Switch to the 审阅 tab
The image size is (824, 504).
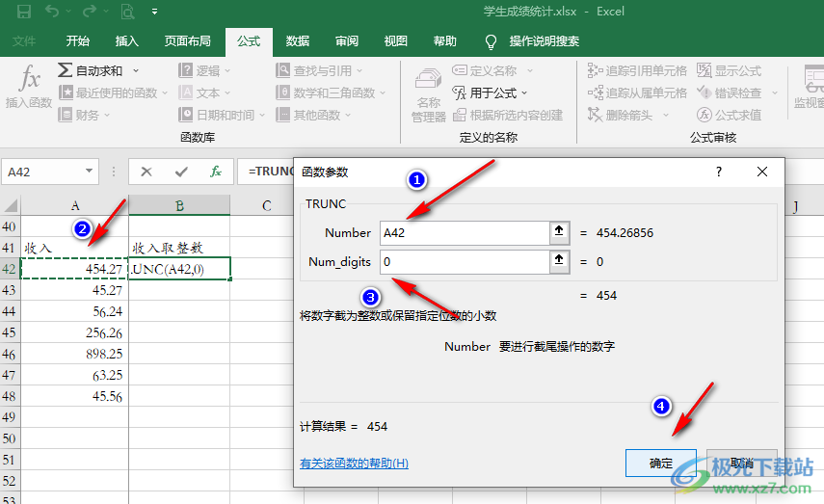coord(347,41)
